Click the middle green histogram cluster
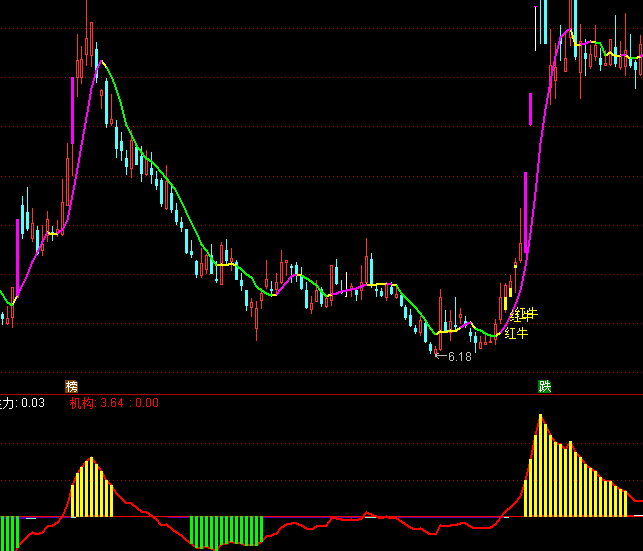This screenshot has width=643, height=551. click(225, 530)
